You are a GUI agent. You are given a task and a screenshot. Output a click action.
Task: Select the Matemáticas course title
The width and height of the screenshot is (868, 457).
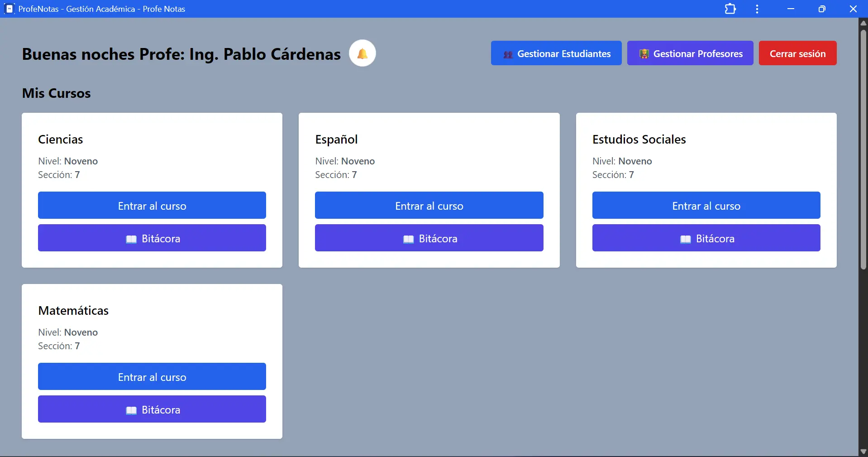click(73, 311)
